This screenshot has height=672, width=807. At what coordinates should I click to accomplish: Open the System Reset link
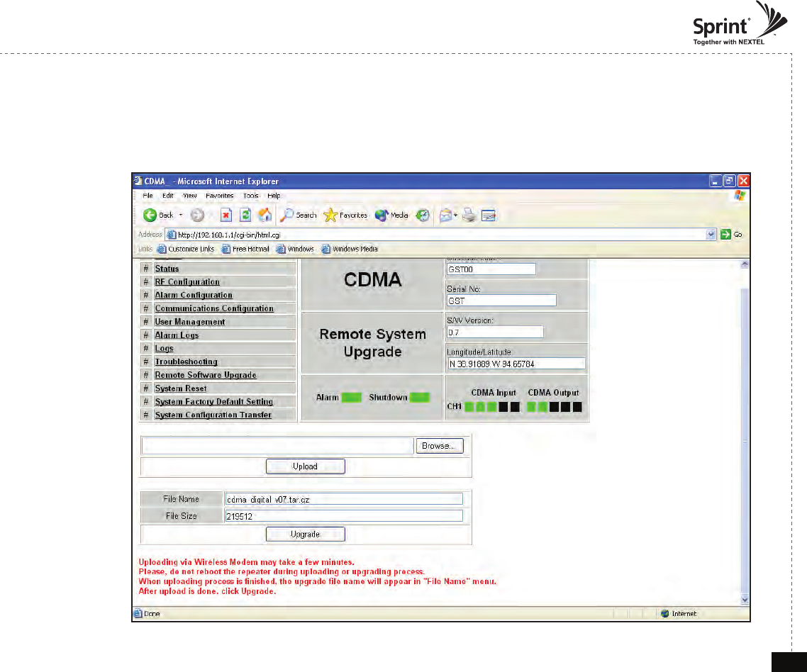point(181,389)
